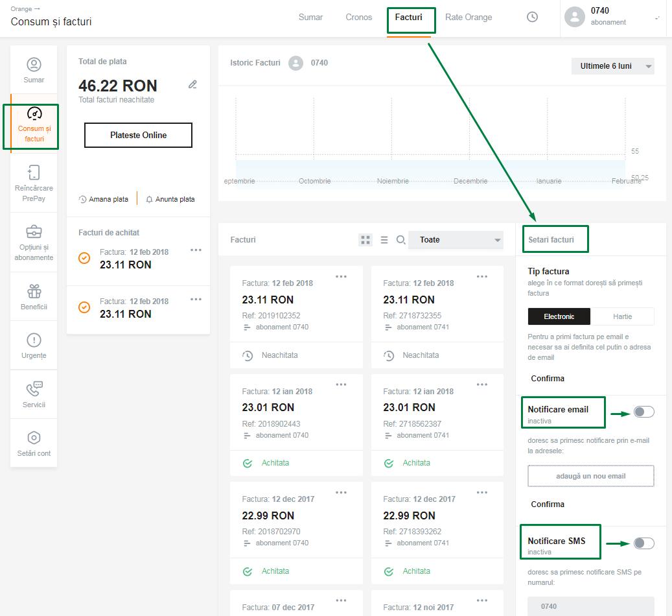Click the pencil edit icon beside 46.22 RON
Screen dimensions: 672x616
click(192, 84)
